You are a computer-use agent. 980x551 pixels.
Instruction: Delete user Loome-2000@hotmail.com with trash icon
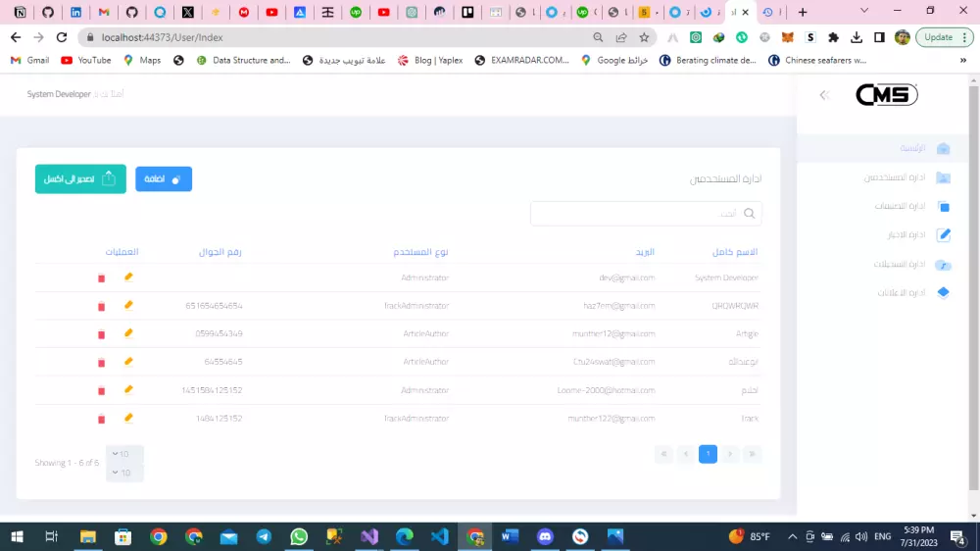point(101,391)
